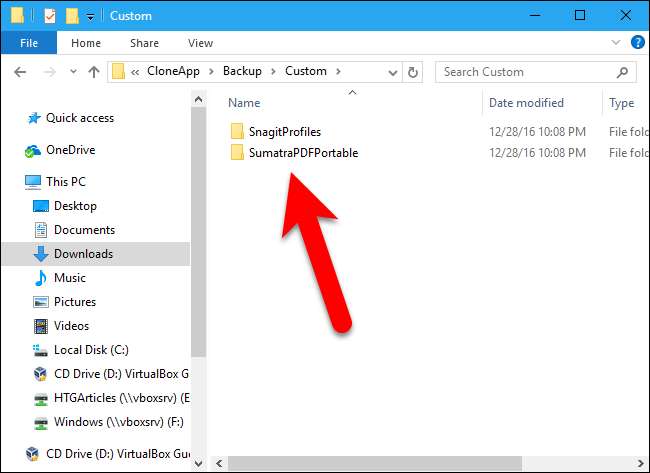Image resolution: width=650 pixels, height=473 pixels.
Task: Open the CD Drive (D:) entry under This PC
Action: pos(121,374)
